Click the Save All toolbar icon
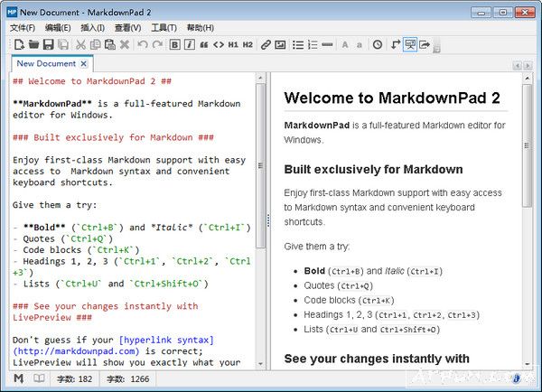542x392 pixels. [63, 44]
